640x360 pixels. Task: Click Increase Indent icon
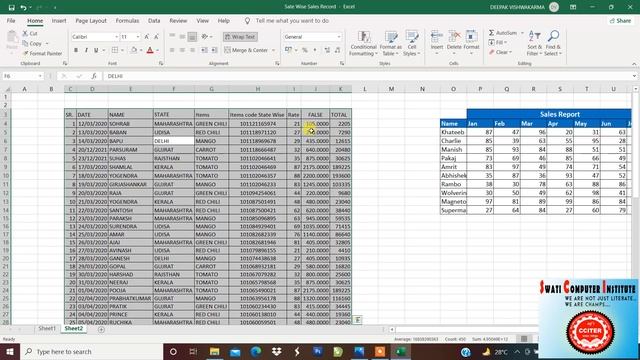click(x=214, y=50)
